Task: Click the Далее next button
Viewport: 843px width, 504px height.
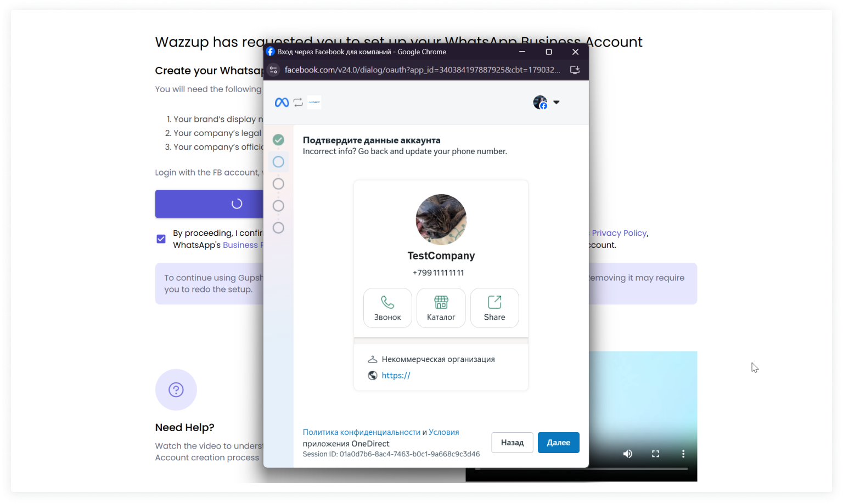Action: [559, 443]
